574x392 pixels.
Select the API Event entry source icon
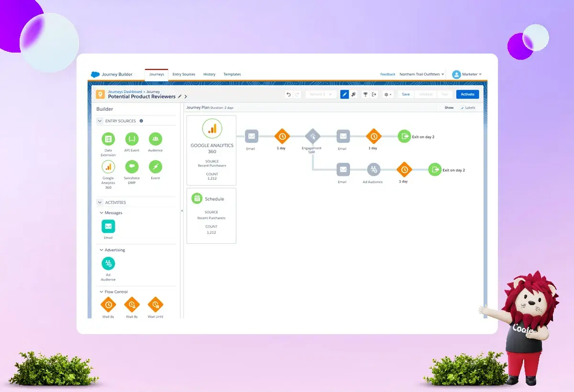132,139
